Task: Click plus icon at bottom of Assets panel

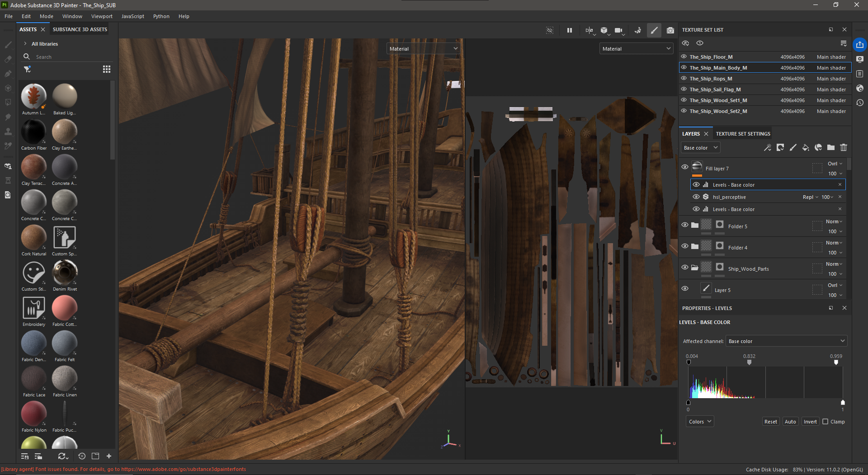Action: coord(109,456)
